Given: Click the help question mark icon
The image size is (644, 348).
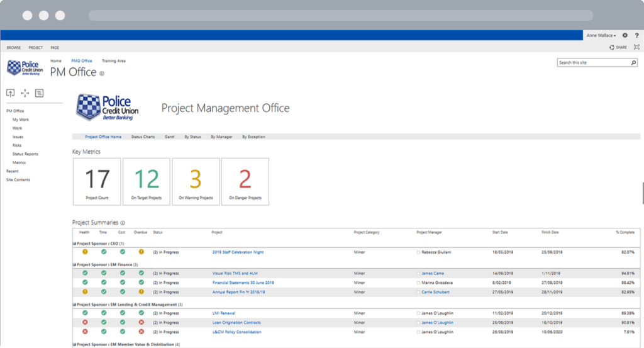Looking at the screenshot, I should pyautogui.click(x=636, y=36).
